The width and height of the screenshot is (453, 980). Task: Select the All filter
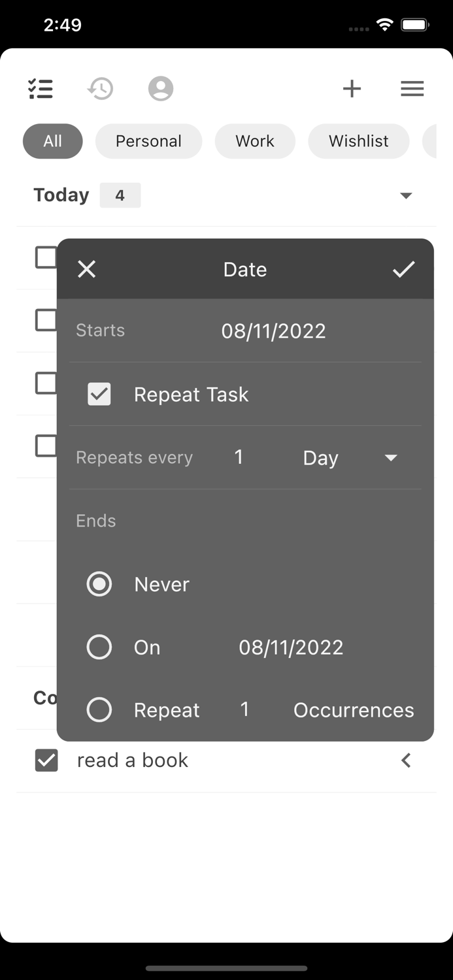[52, 141]
